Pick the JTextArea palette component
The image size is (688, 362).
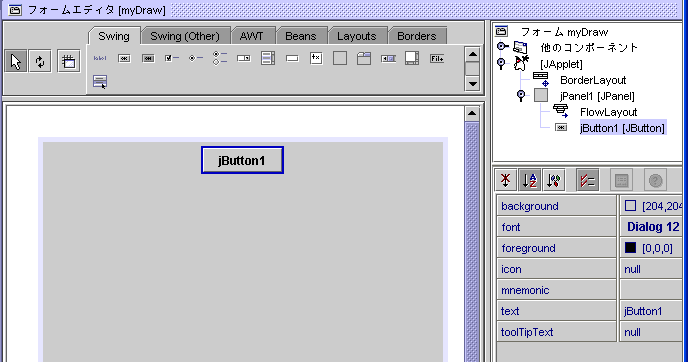click(316, 58)
